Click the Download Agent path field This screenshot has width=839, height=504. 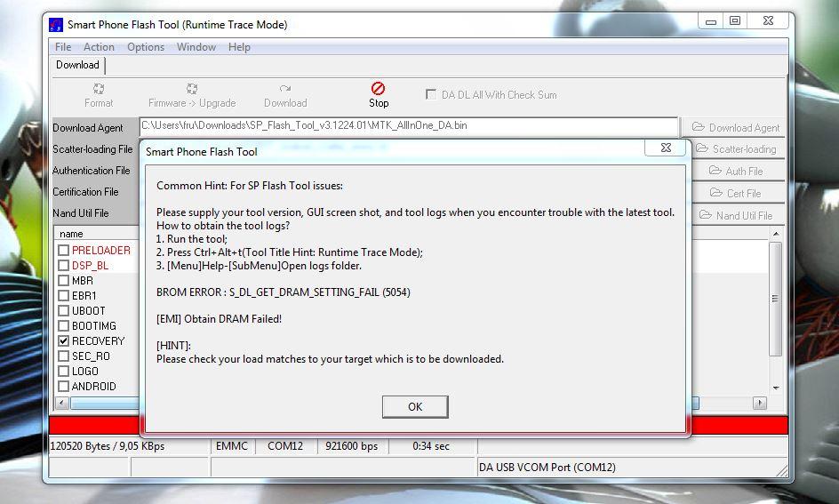click(x=409, y=126)
